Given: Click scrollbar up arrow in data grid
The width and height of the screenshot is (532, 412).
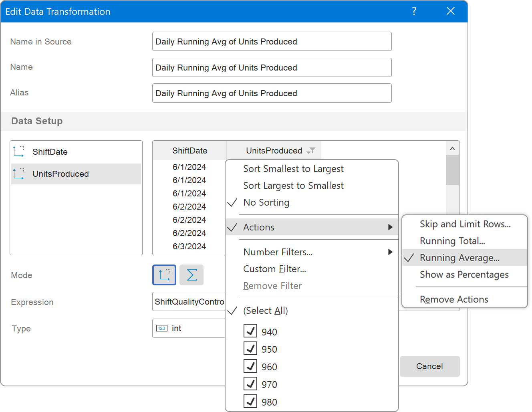Looking at the screenshot, I should (x=452, y=149).
